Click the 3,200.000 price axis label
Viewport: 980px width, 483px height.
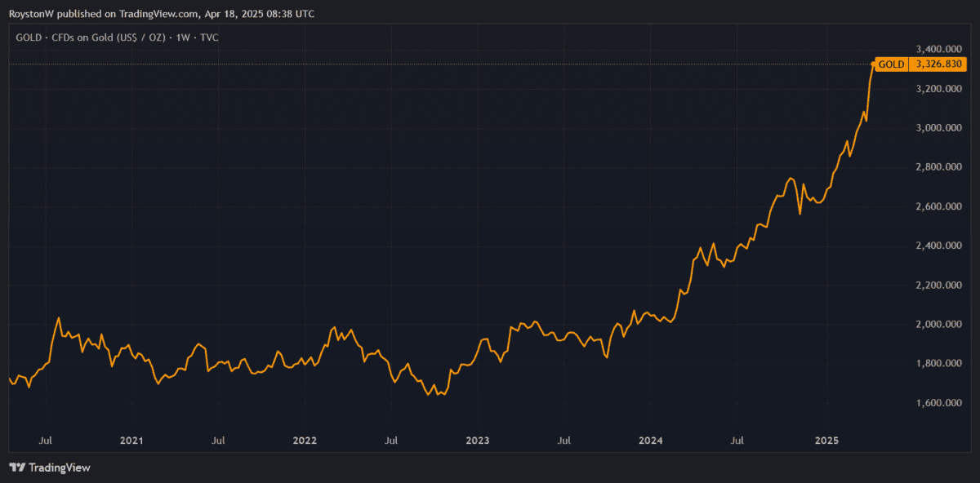[939, 88]
